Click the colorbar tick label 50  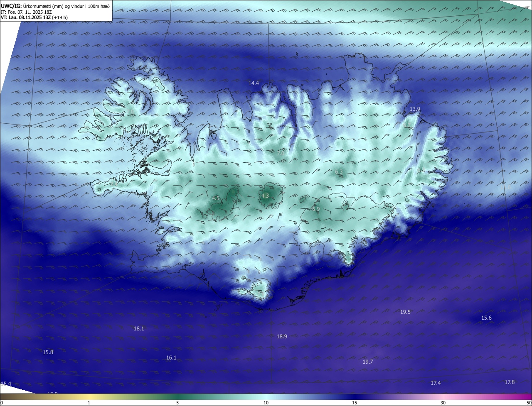click(529, 403)
